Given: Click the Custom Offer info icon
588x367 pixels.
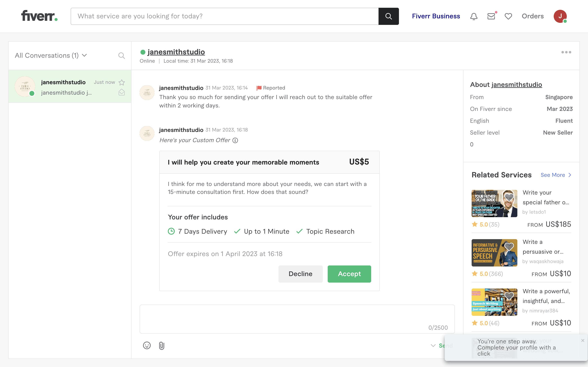Looking at the screenshot, I should point(235,140).
